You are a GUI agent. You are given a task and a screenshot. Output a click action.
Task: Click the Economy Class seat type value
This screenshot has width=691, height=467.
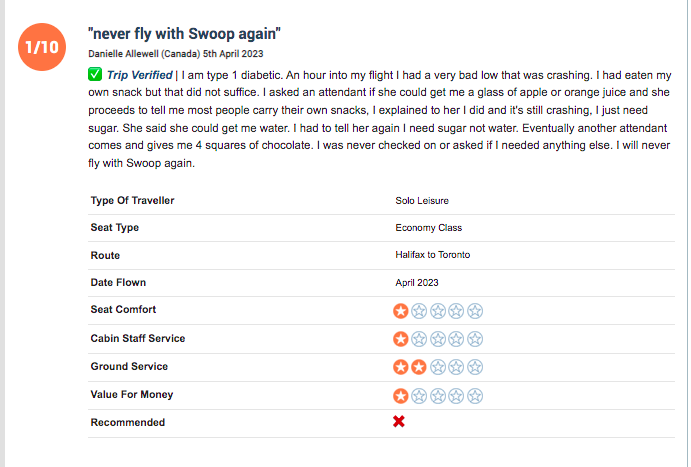click(428, 228)
